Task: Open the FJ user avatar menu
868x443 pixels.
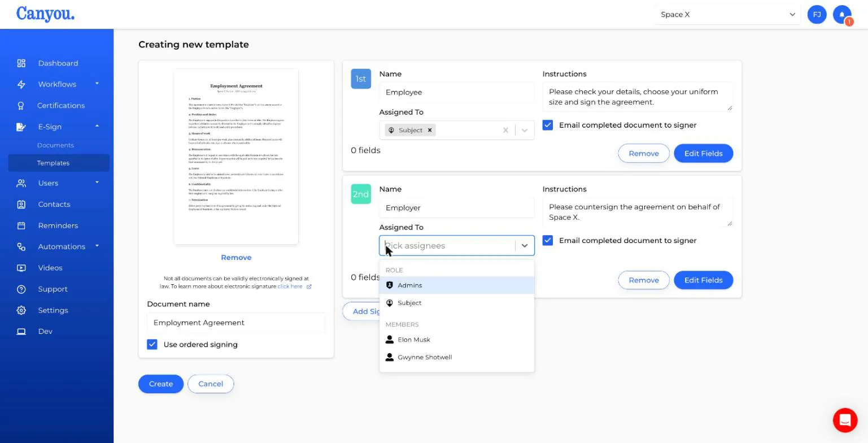Action: [x=817, y=15]
